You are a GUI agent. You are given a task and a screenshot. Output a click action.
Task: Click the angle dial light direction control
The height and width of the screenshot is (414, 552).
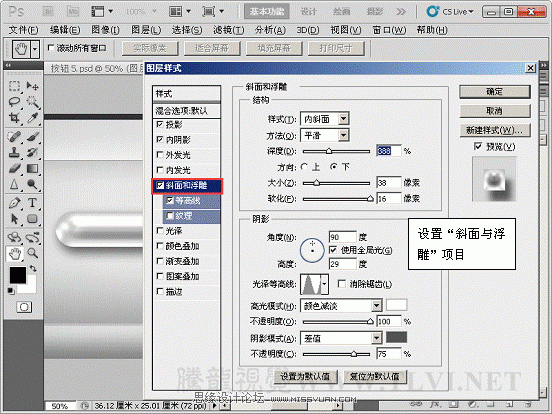[x=312, y=250]
